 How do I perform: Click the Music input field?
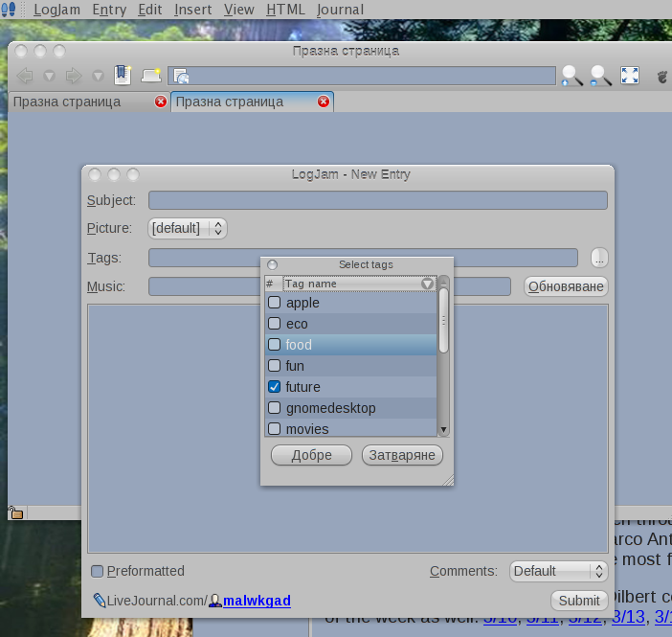coord(329,286)
